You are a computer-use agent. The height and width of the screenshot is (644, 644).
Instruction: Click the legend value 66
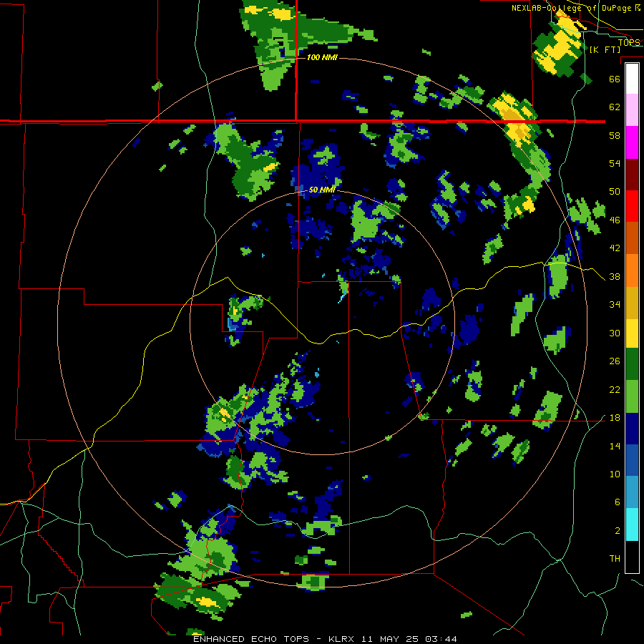pos(615,79)
